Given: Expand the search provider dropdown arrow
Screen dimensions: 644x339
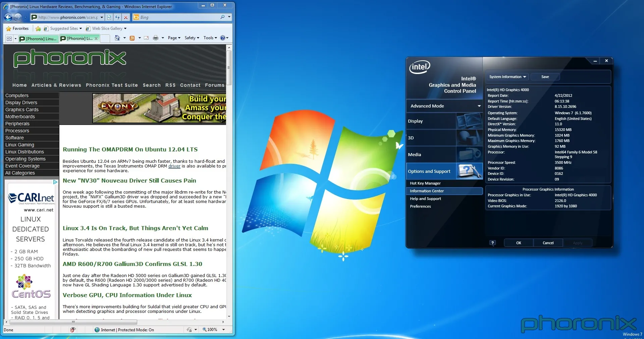Looking at the screenshot, I should [229, 17].
